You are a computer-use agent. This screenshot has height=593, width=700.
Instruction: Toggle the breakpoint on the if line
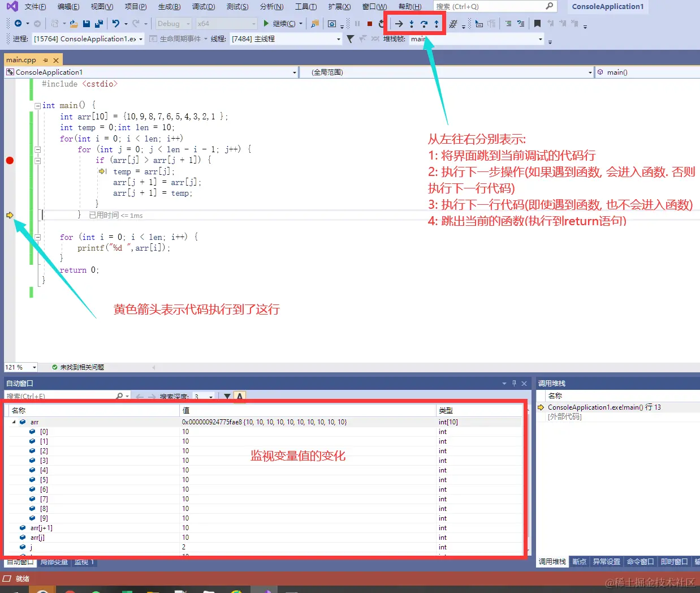tap(10, 161)
